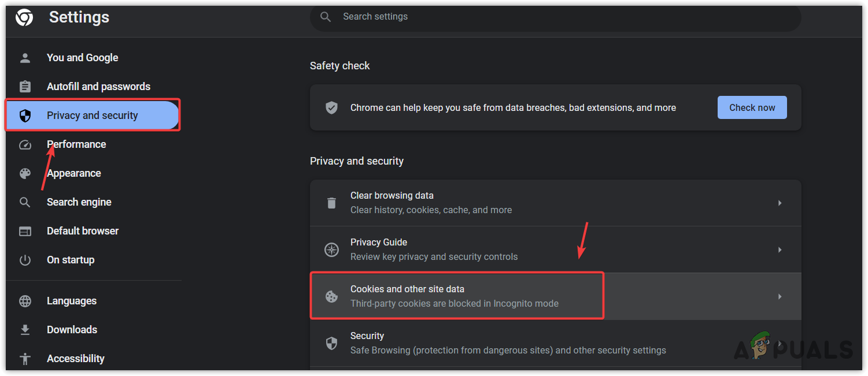Expand Clear browsing data row arrow
The width and height of the screenshot is (868, 376).
780,203
